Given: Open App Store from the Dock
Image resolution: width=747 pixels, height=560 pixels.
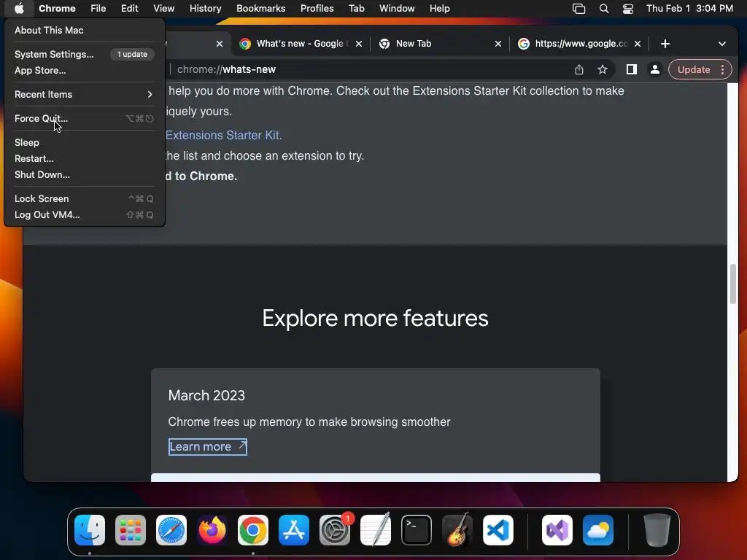Looking at the screenshot, I should click(x=294, y=530).
